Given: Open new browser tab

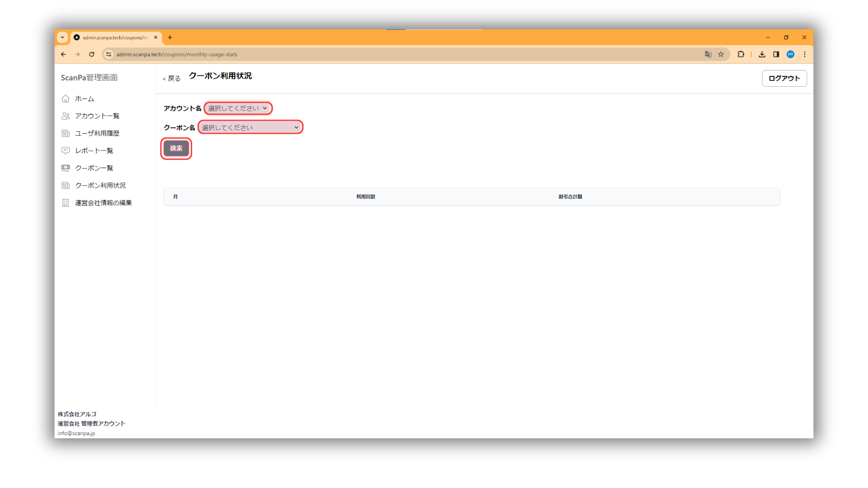Looking at the screenshot, I should [x=170, y=38].
